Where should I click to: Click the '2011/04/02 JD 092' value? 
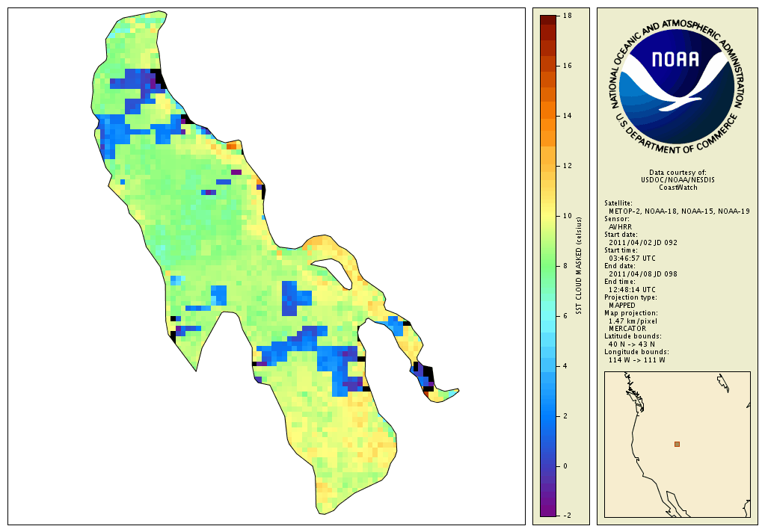[x=643, y=242]
